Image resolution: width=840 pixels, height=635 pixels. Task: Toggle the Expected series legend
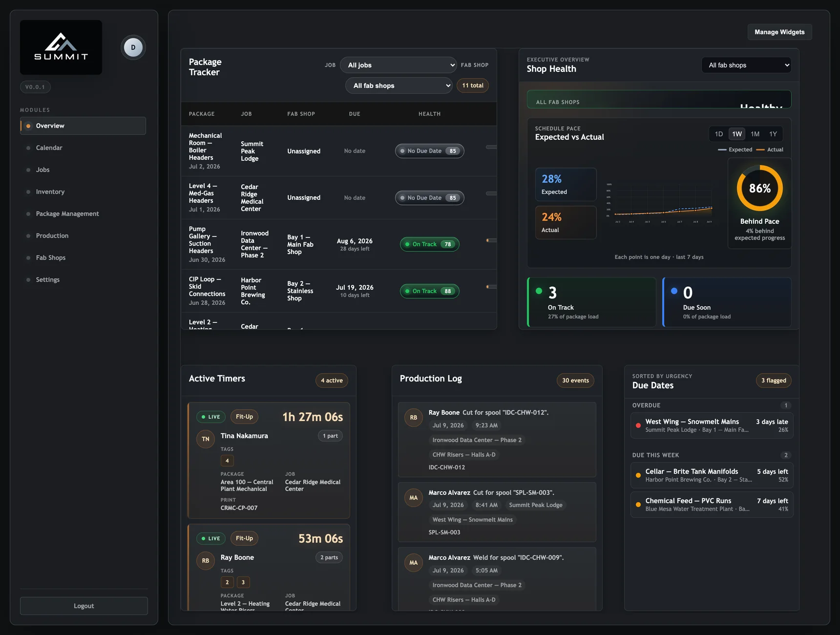click(x=735, y=149)
